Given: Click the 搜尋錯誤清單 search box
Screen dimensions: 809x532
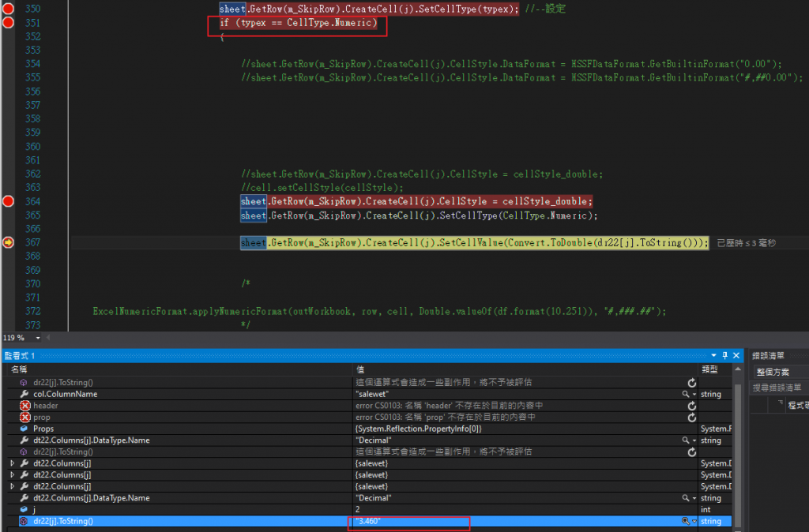Looking at the screenshot, I should 778,388.
